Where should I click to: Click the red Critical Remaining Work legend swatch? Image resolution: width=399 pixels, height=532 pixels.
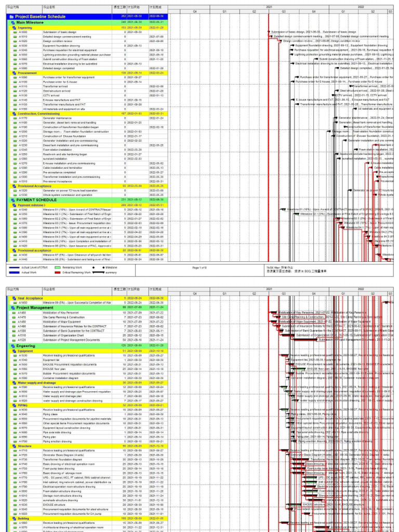(x=57, y=272)
